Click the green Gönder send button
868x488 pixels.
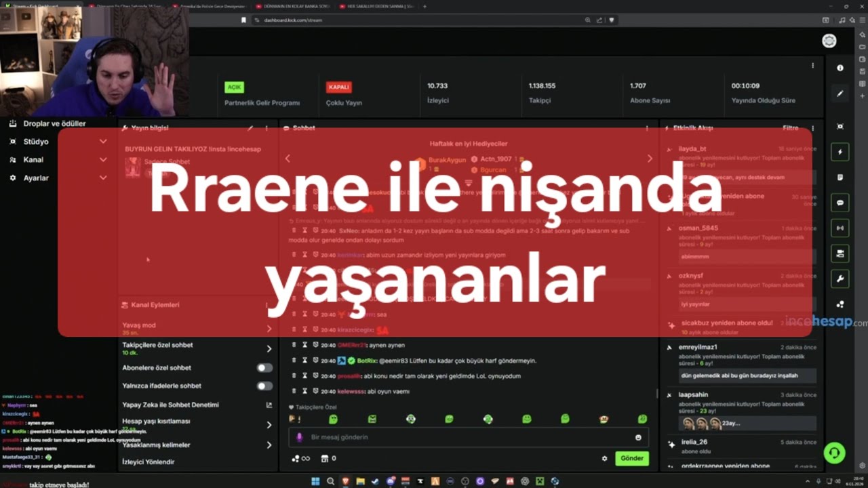pyautogui.click(x=632, y=458)
